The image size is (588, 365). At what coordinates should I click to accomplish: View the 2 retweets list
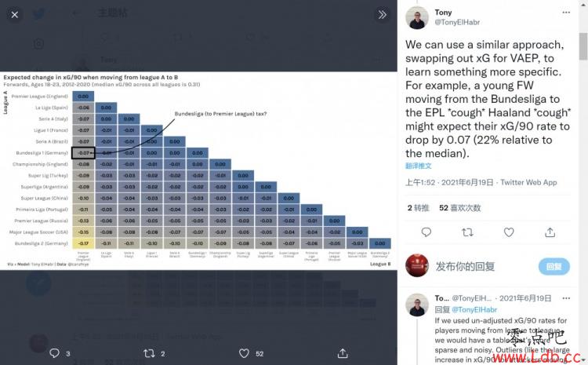click(418, 208)
